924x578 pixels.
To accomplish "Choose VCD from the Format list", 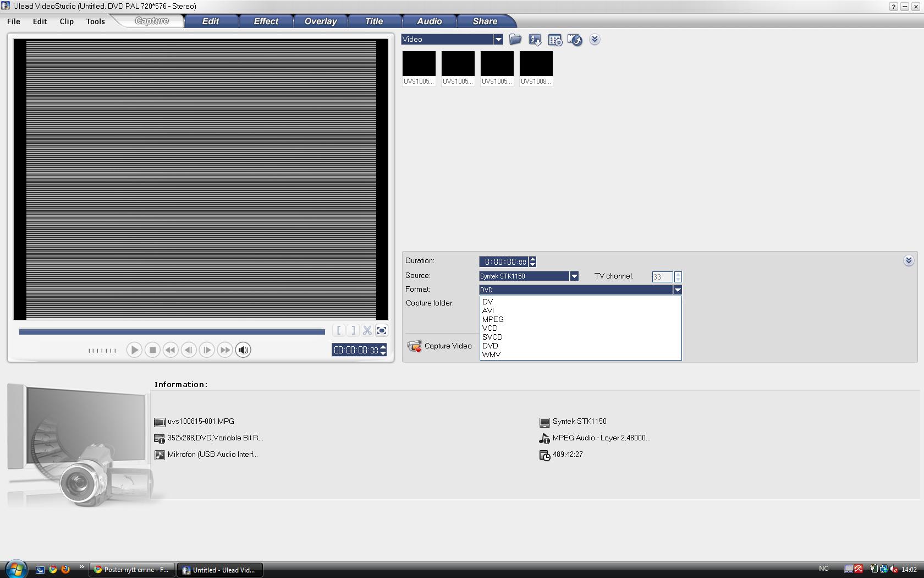I will tap(490, 328).
